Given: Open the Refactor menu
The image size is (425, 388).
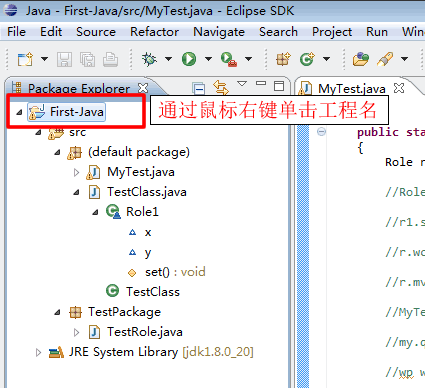Looking at the screenshot, I should [x=154, y=32].
